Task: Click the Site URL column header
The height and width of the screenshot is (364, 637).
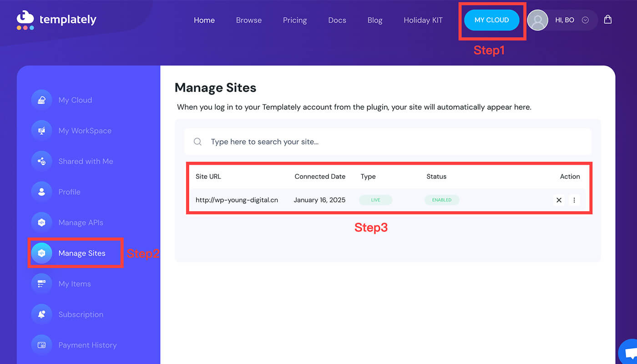Action: 208,177
